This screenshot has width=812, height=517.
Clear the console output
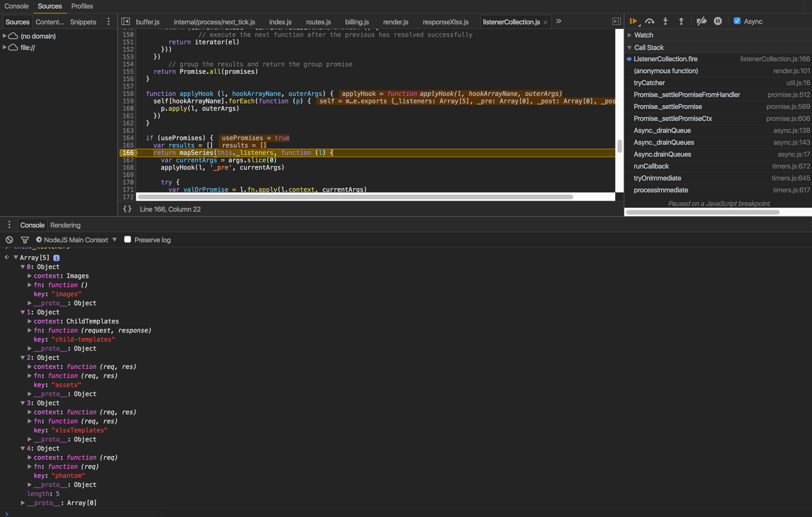pos(9,239)
